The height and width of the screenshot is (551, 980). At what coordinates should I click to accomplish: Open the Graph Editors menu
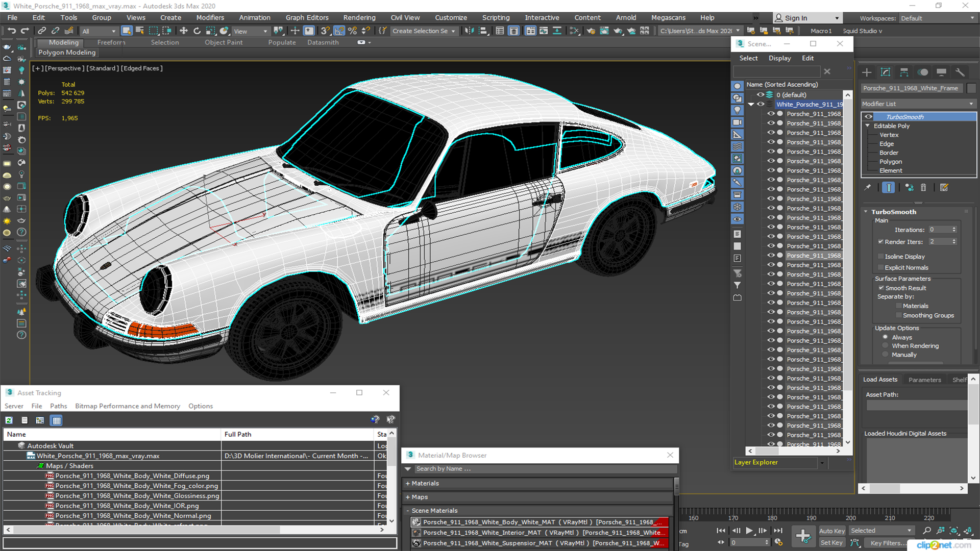click(x=307, y=17)
